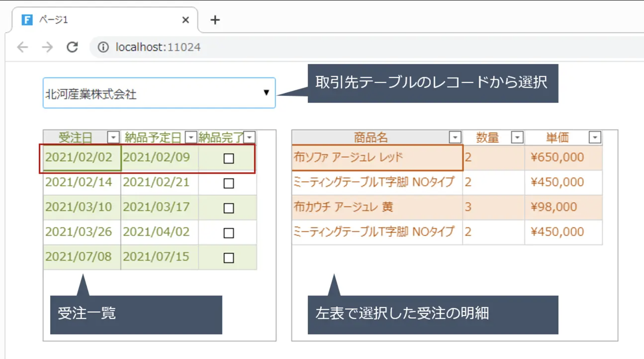Screen dimensions: 644x359
Task: Open the site information icon beside the address
Action: tap(103, 47)
